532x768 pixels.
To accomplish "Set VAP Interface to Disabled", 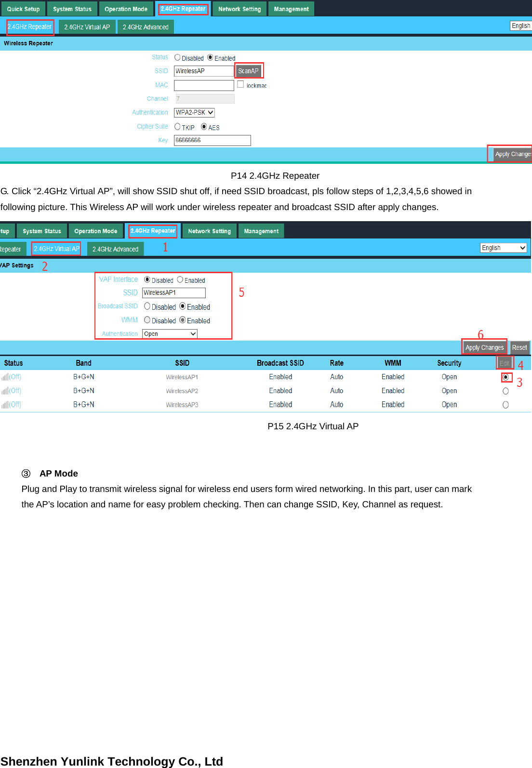I will [147, 279].
